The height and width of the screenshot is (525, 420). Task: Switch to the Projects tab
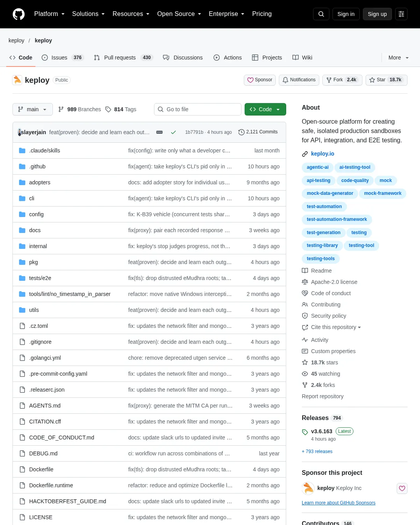[x=267, y=58]
